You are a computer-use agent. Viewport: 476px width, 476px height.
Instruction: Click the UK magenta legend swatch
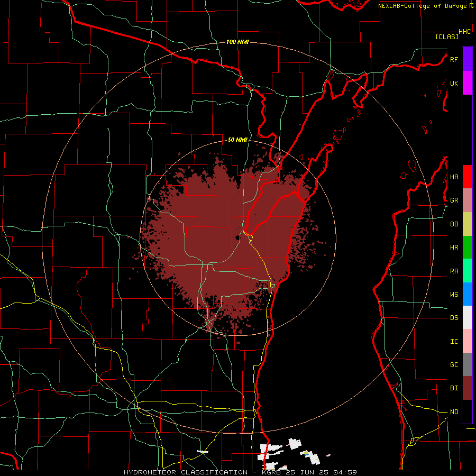(467, 83)
